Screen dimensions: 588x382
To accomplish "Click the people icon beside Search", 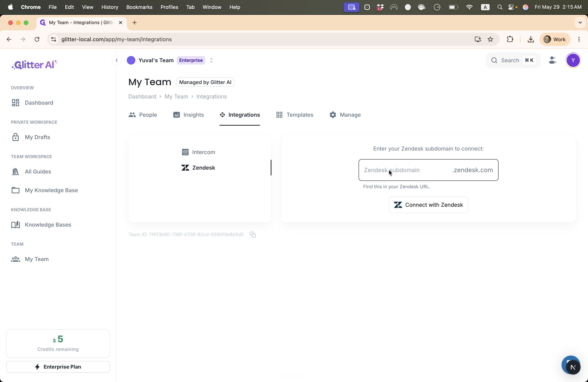I will click(552, 60).
